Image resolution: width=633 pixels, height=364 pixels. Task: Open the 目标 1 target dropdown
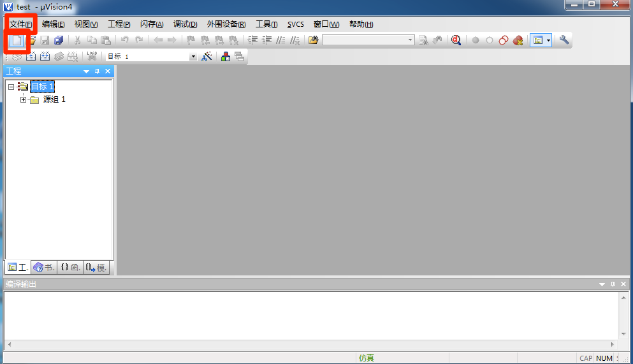tap(193, 57)
